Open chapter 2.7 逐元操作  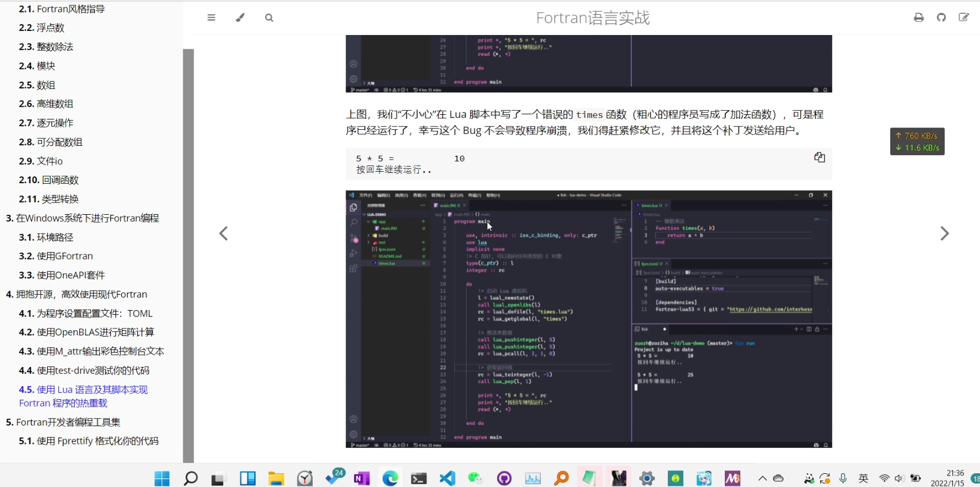pyautogui.click(x=46, y=123)
